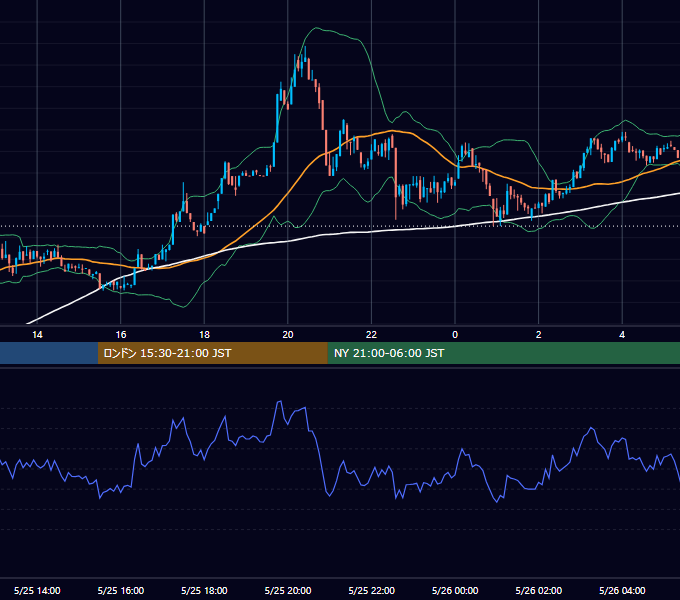
Task: Click the hour label 22 on the price chart axis
Action: click(x=371, y=335)
